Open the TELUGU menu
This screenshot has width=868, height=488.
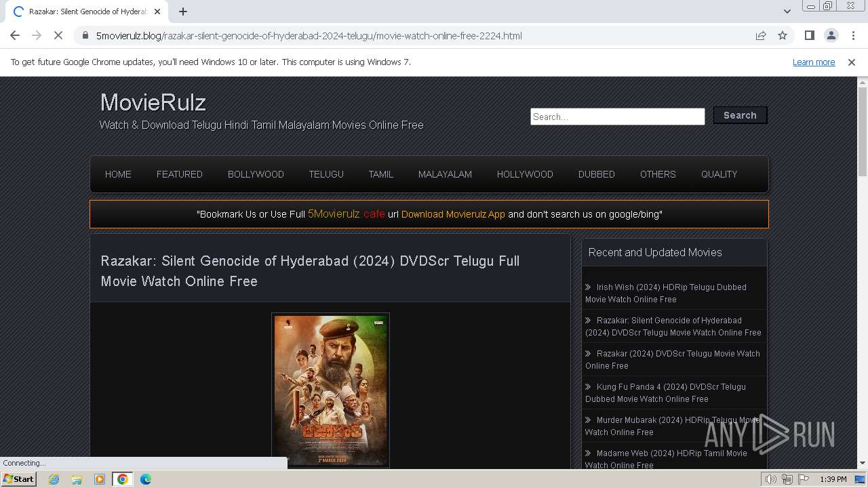(326, 174)
